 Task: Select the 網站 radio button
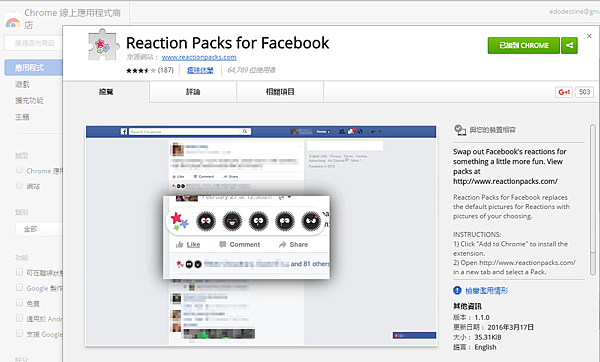[x=19, y=186]
